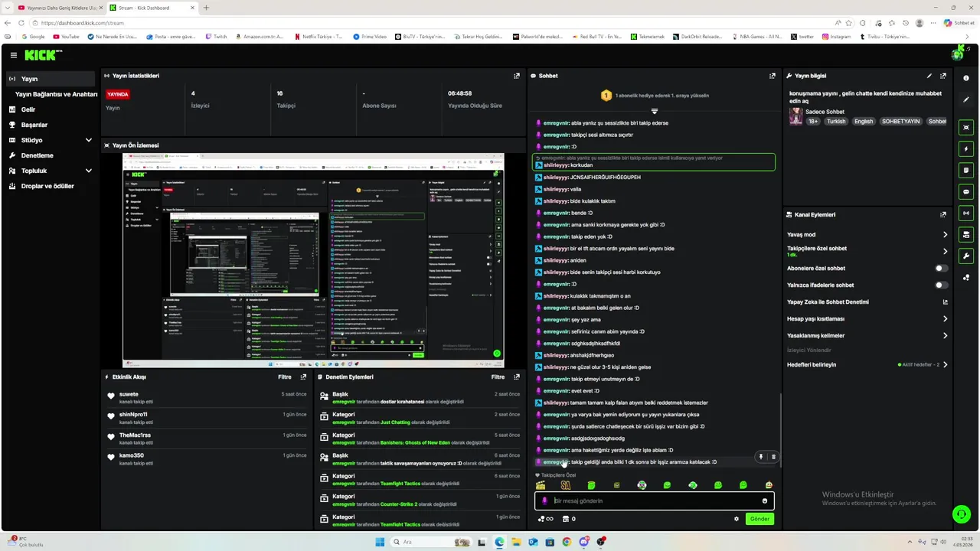Viewport: 980px width, 551px height.
Task: Open the green support headset button
Action: click(961, 514)
